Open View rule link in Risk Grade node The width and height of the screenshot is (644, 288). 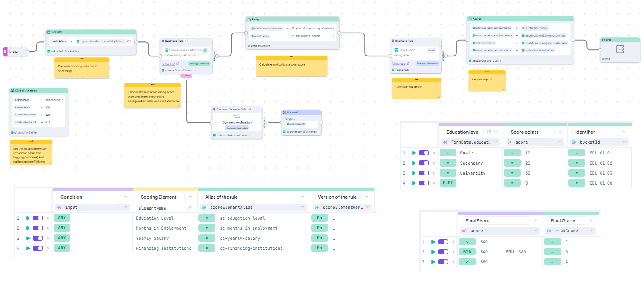pyautogui.click(x=399, y=64)
